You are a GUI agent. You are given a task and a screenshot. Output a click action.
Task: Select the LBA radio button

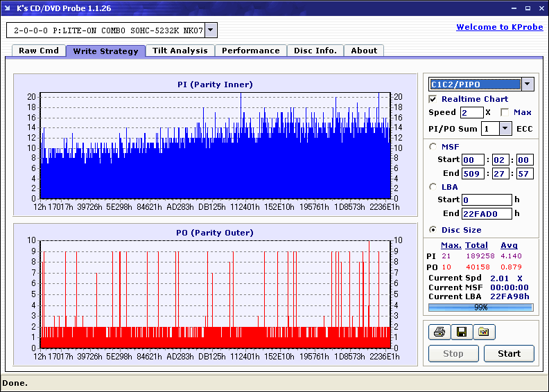point(433,187)
